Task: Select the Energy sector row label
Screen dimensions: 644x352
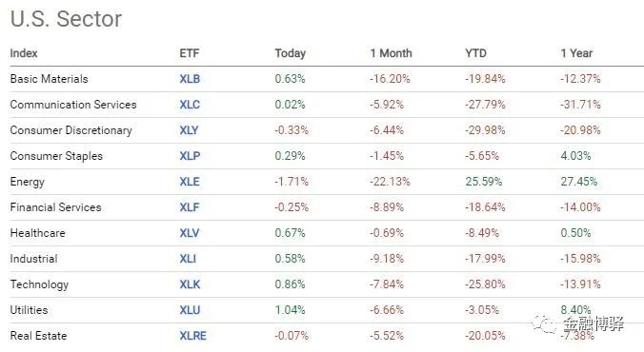Action: coord(27,182)
